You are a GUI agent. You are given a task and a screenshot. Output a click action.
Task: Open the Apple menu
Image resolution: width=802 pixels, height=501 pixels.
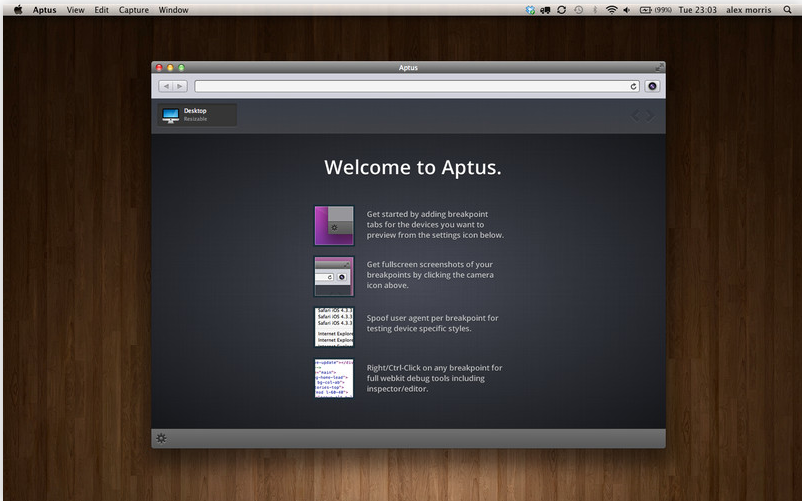tap(18, 10)
